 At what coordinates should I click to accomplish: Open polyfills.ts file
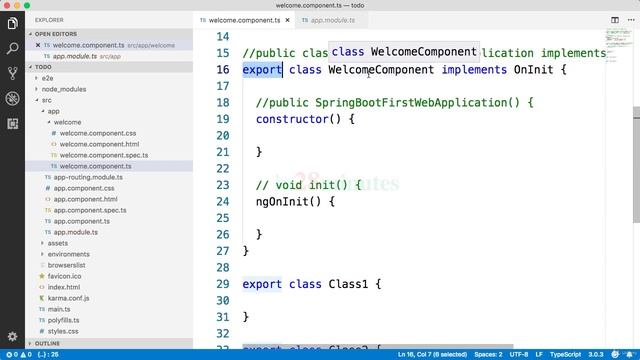[63, 320]
